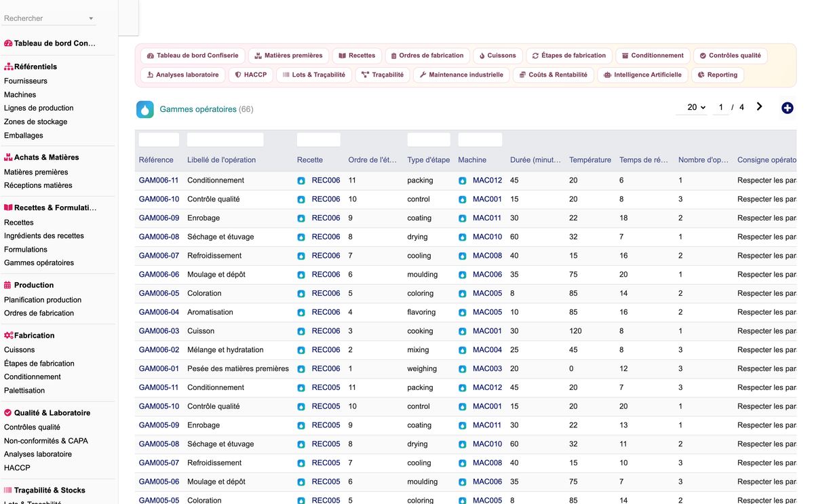
Task: Open the Reporting toolbar button
Action: 718,75
